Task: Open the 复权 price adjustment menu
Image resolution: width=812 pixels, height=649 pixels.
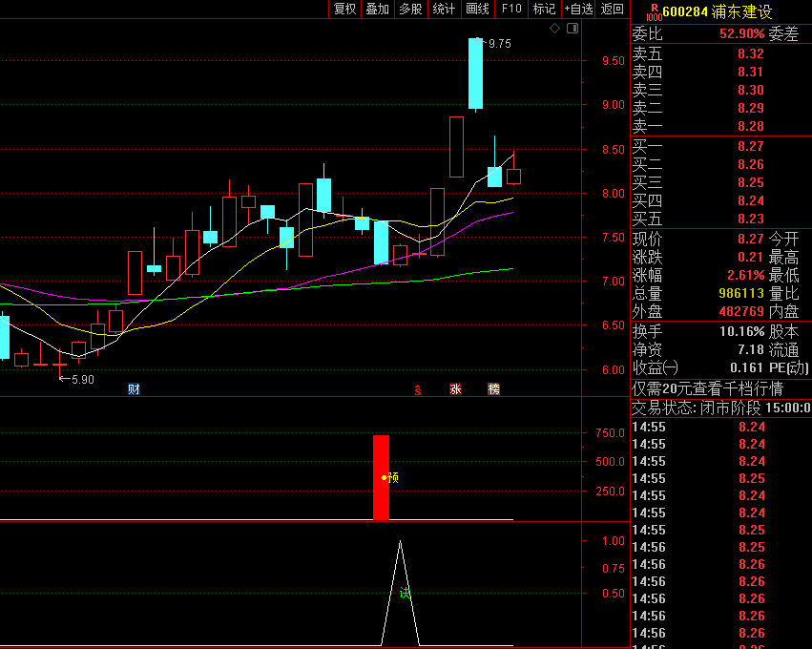Action: pyautogui.click(x=344, y=9)
